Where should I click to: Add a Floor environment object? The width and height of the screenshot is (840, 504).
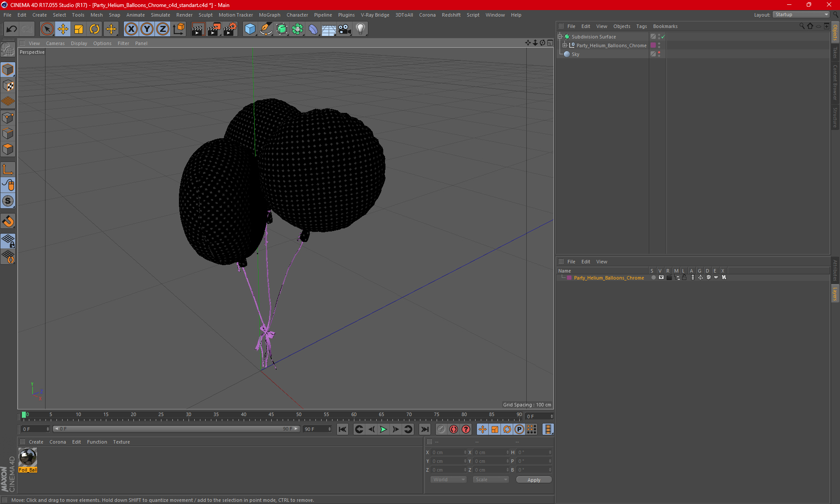(329, 29)
